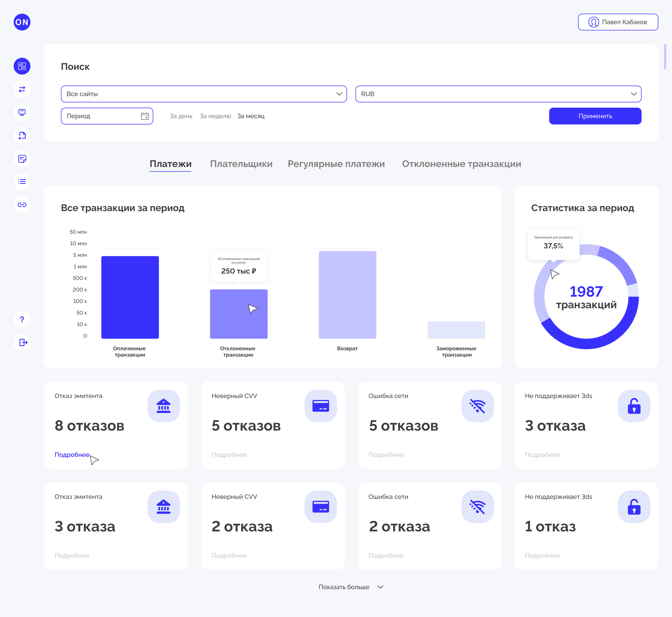Select the За неделю period option

215,116
